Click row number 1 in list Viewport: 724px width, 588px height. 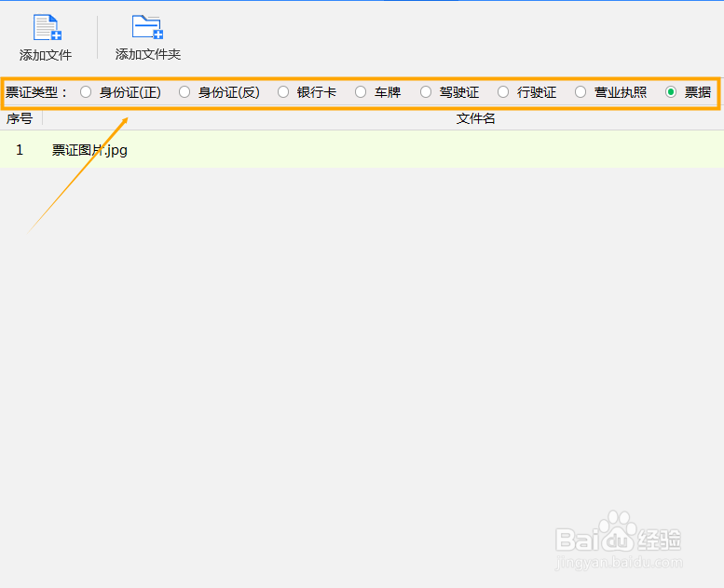pyautogui.click(x=20, y=150)
